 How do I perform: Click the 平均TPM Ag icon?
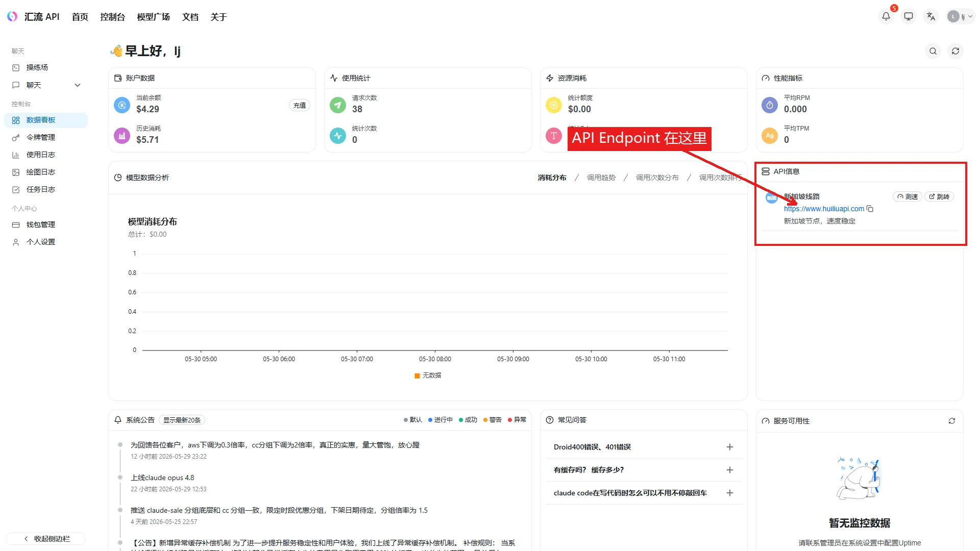click(770, 136)
